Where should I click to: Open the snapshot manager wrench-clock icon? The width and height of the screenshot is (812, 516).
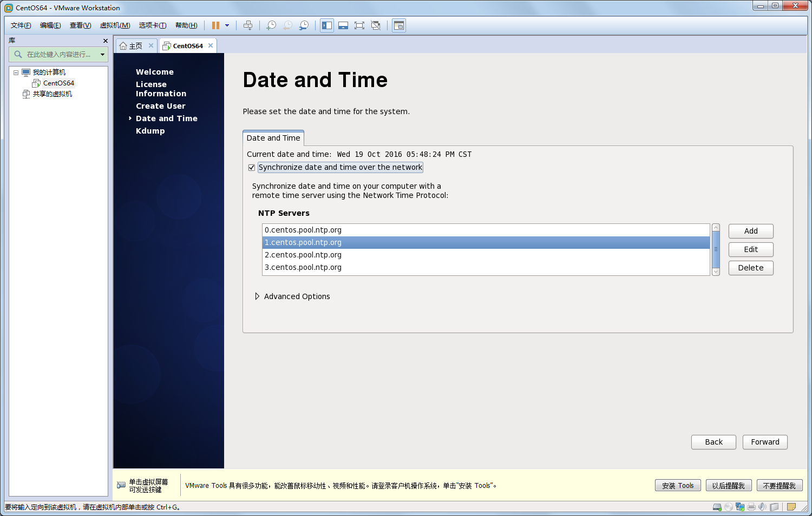304,25
